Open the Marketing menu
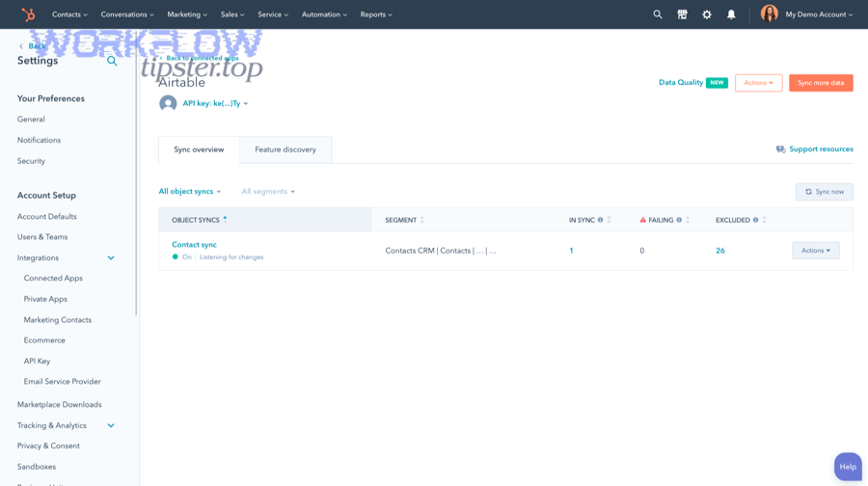This screenshot has width=868, height=486. pyautogui.click(x=187, y=14)
